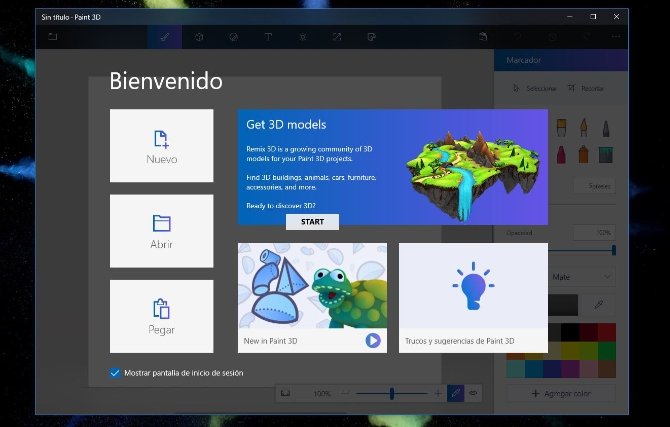Select the orange spray can tool
670x427 pixels.
tap(584, 154)
